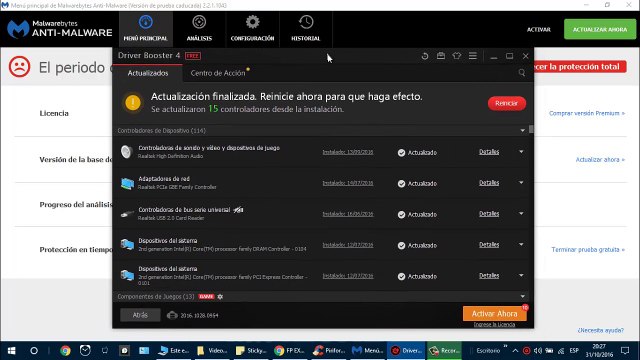Click the Atrás button in Driver Booster
640x360 pixels.
(140, 315)
